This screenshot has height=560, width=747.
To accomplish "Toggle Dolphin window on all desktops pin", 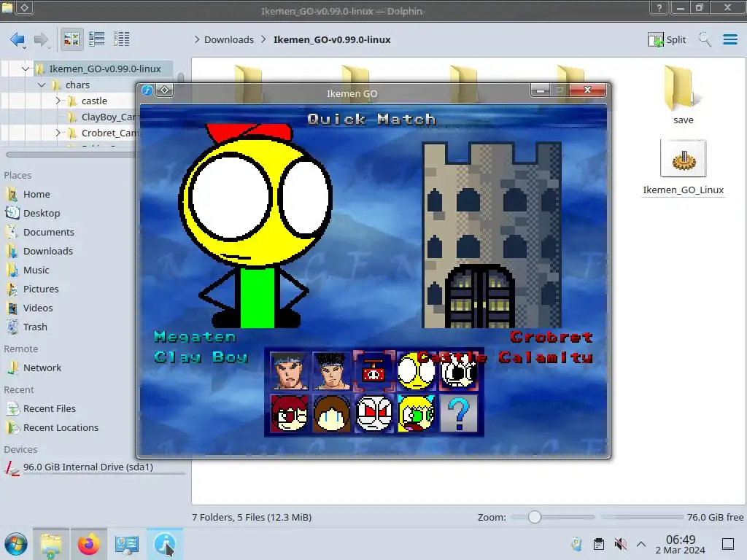I will (x=25, y=7).
